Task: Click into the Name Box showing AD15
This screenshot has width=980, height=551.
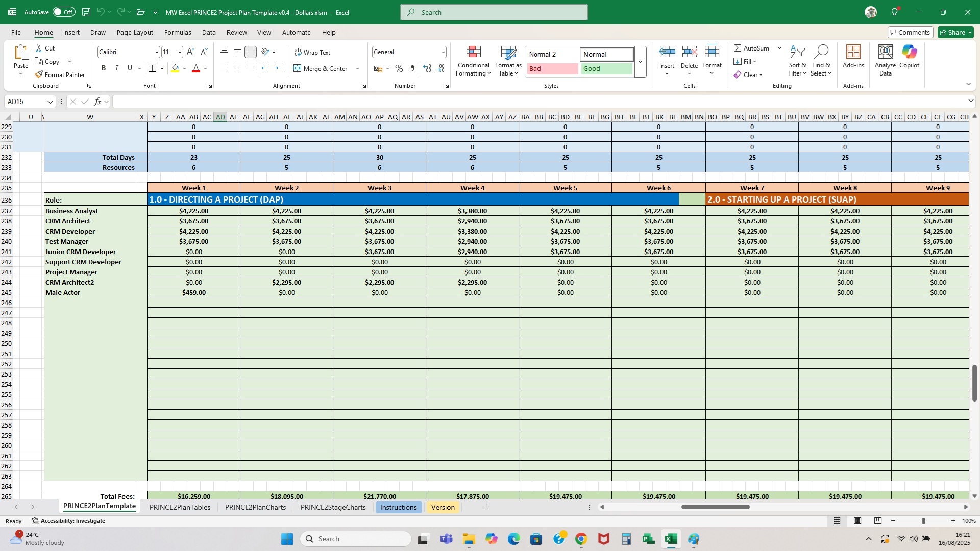Action: pyautogui.click(x=26, y=102)
